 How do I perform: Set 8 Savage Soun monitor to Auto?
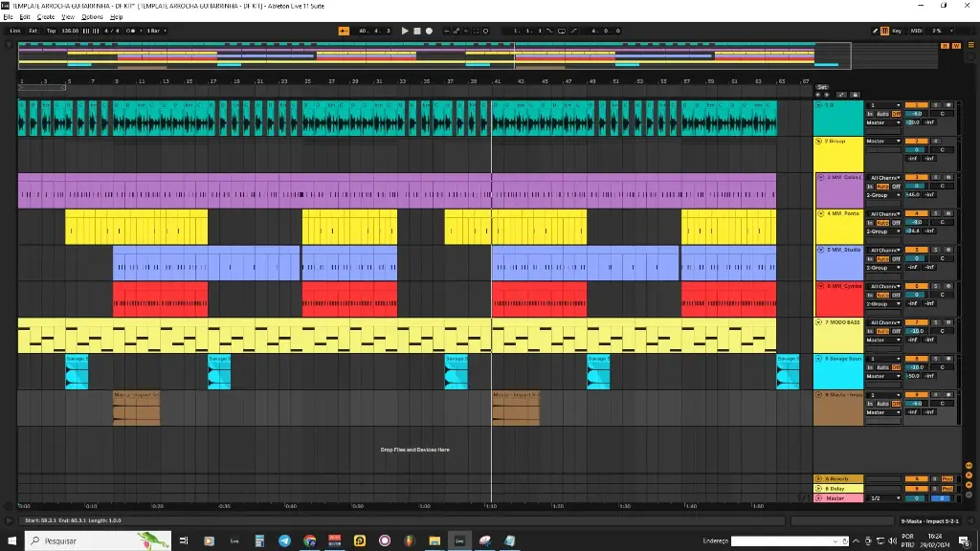point(882,367)
